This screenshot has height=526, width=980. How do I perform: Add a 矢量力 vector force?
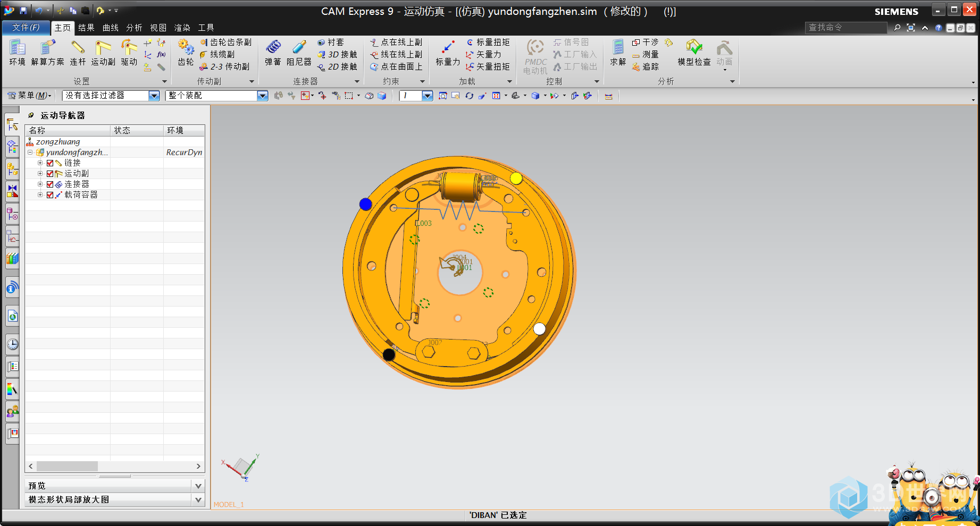(x=483, y=54)
